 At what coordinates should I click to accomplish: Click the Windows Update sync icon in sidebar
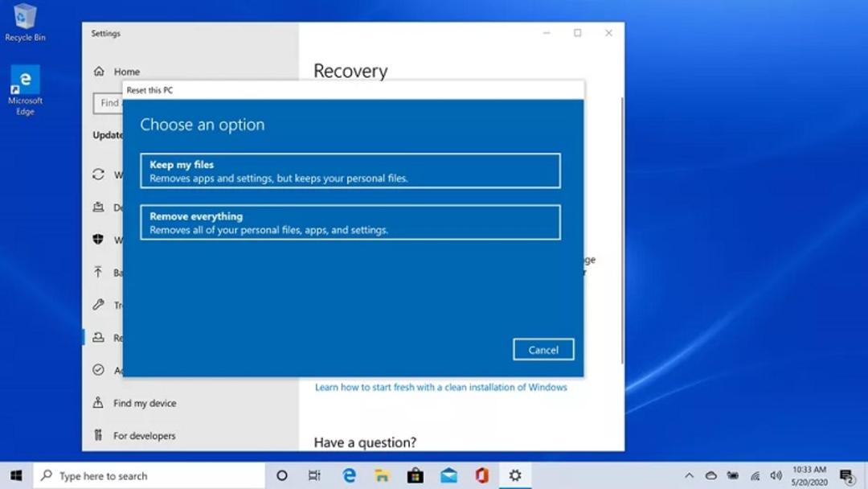tap(99, 175)
